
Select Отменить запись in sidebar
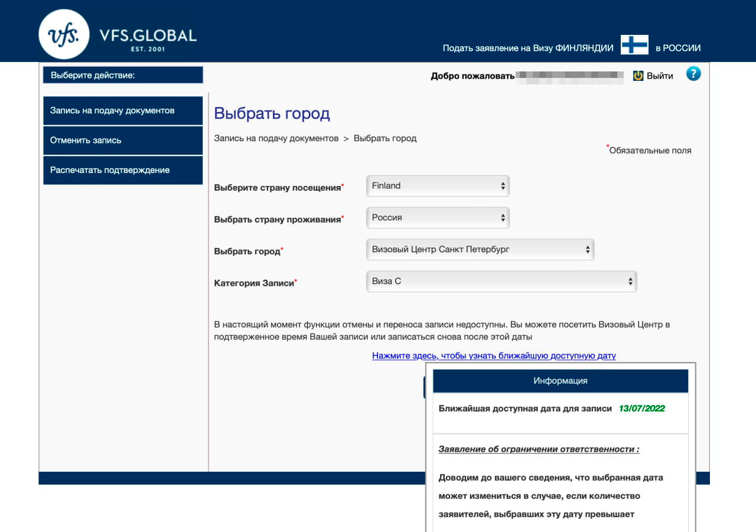(123, 141)
